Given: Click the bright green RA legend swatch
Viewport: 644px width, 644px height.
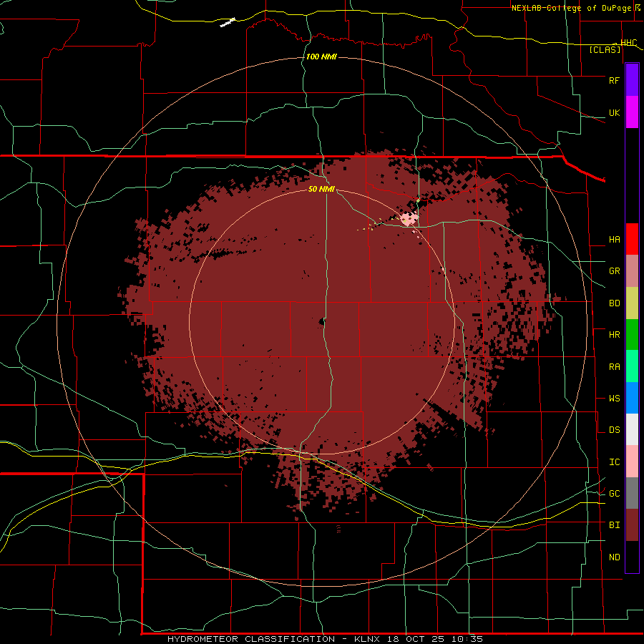Looking at the screenshot, I should coord(632,366).
